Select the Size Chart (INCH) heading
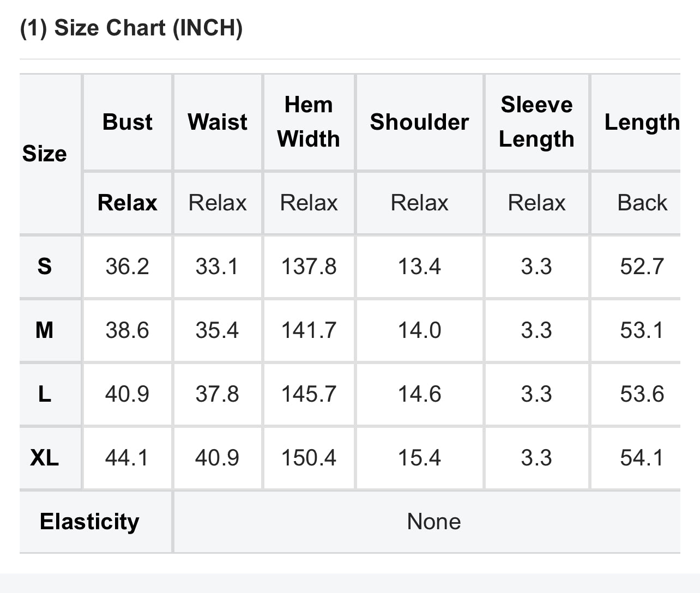 click(131, 27)
